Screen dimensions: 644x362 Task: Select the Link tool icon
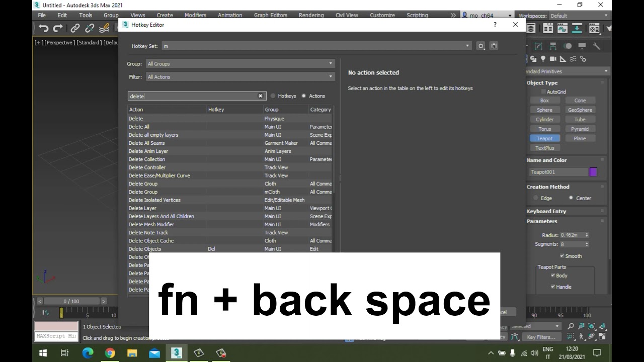coord(75,28)
